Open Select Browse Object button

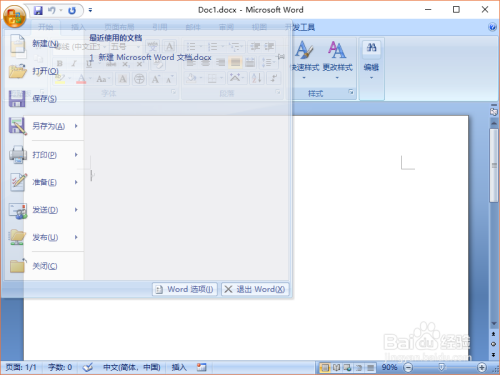point(494,344)
